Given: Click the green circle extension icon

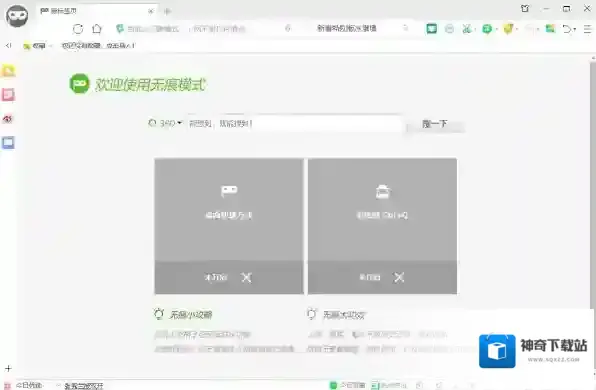Looking at the screenshot, I should [x=487, y=29].
